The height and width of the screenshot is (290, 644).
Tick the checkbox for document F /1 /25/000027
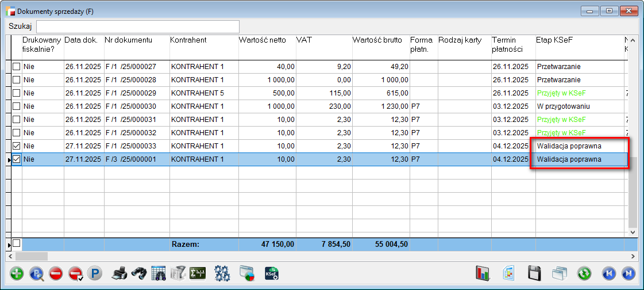(17, 67)
